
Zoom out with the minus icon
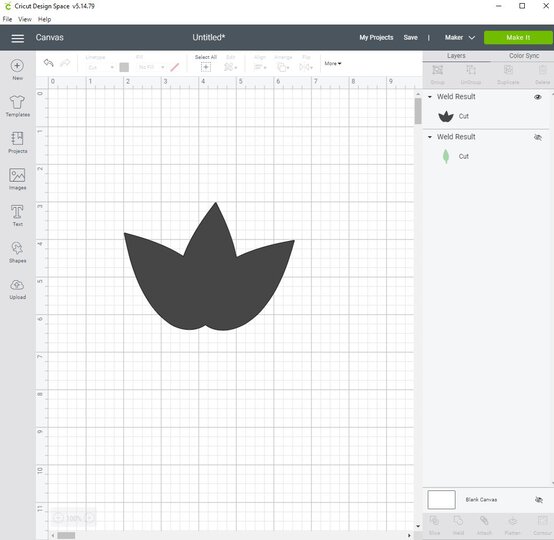[x=58, y=518]
